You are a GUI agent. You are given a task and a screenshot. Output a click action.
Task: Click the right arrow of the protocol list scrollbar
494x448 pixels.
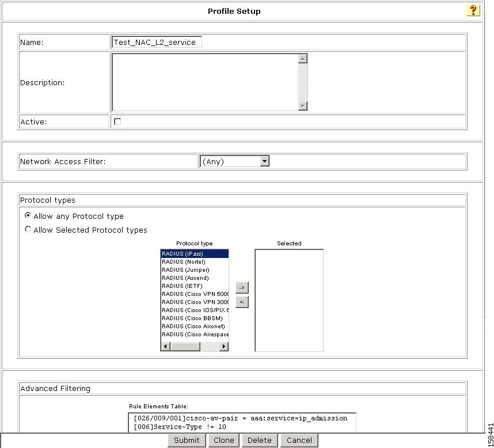coord(224,346)
